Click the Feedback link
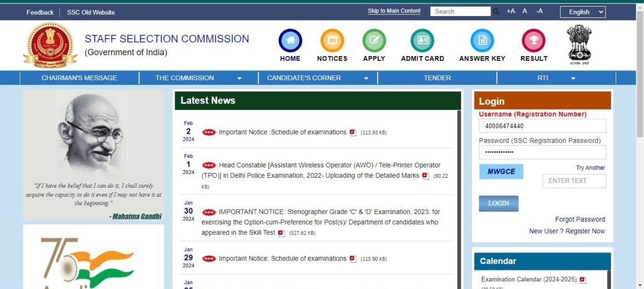644x289 pixels. (x=40, y=12)
